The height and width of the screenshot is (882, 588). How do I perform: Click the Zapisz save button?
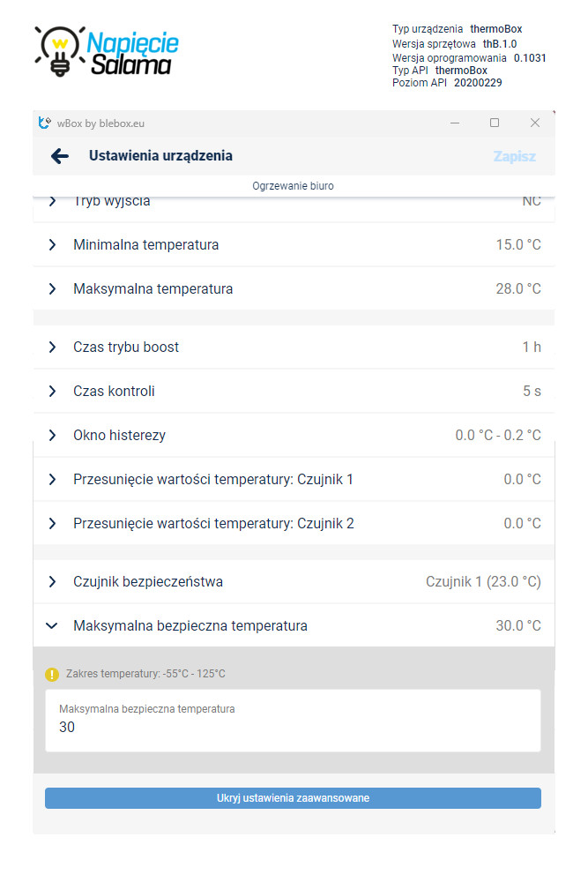pyautogui.click(x=514, y=156)
